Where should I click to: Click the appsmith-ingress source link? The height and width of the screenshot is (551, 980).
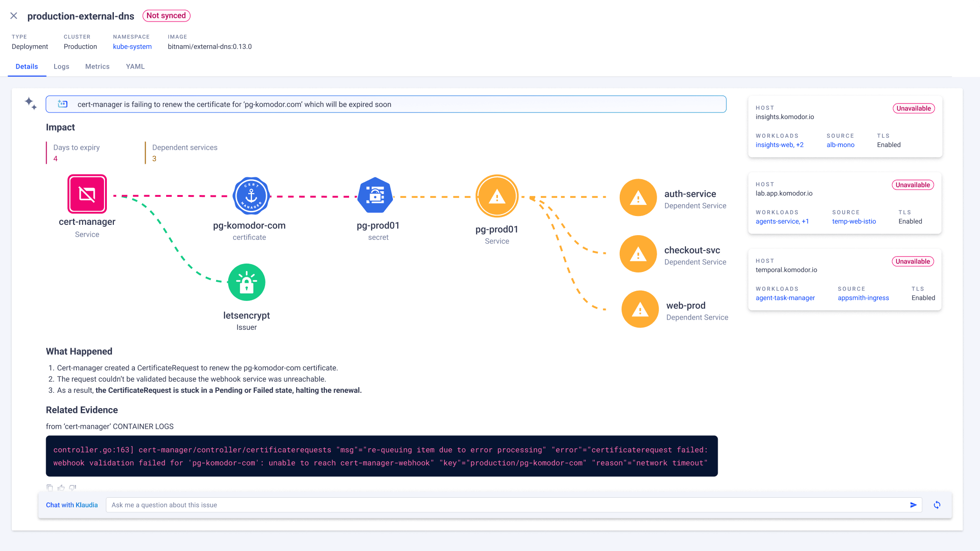(863, 298)
